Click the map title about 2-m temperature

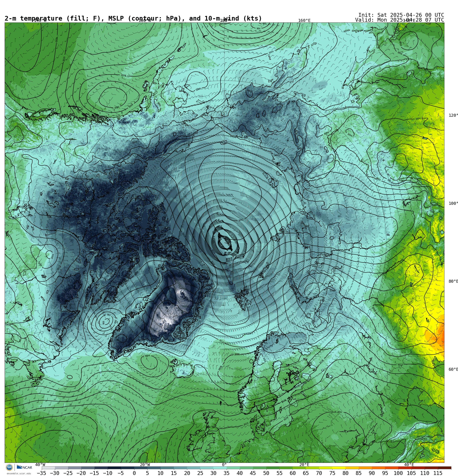click(133, 18)
